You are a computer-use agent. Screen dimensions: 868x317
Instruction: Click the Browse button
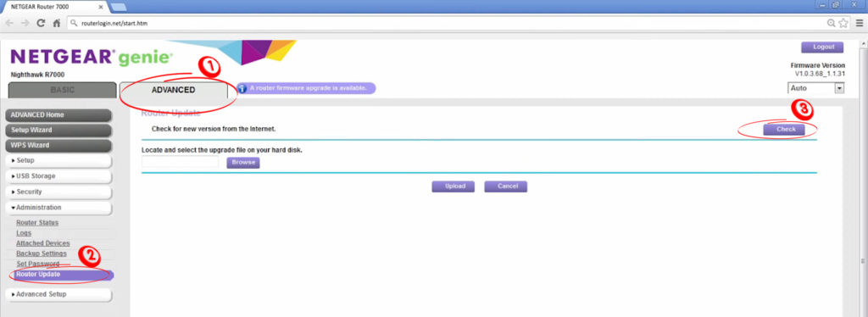coord(243,163)
